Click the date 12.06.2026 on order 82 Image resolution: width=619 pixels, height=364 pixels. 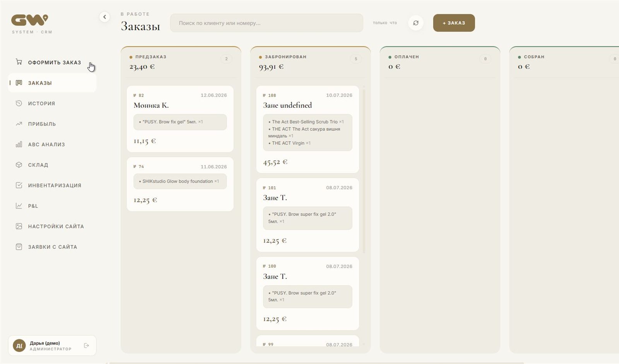click(x=214, y=95)
